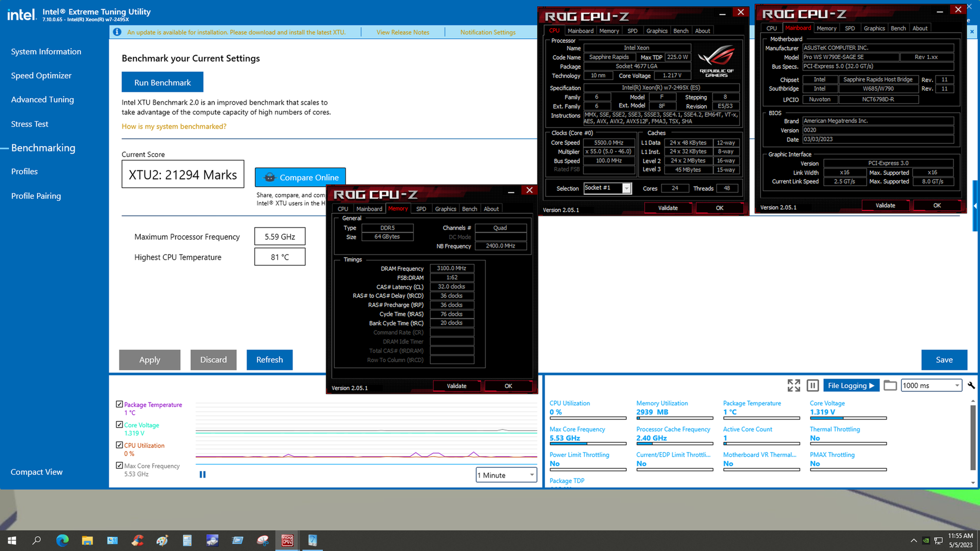Image resolution: width=980 pixels, height=551 pixels.
Task: Start File Logging
Action: (851, 386)
